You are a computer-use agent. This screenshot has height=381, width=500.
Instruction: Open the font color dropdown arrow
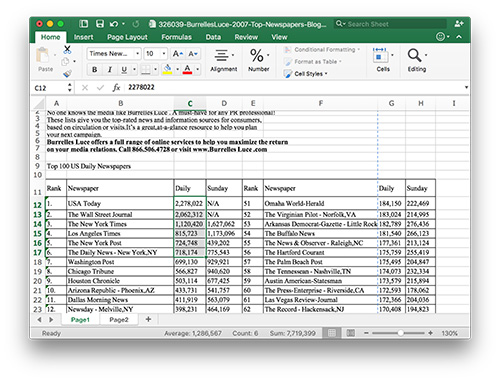[197, 69]
